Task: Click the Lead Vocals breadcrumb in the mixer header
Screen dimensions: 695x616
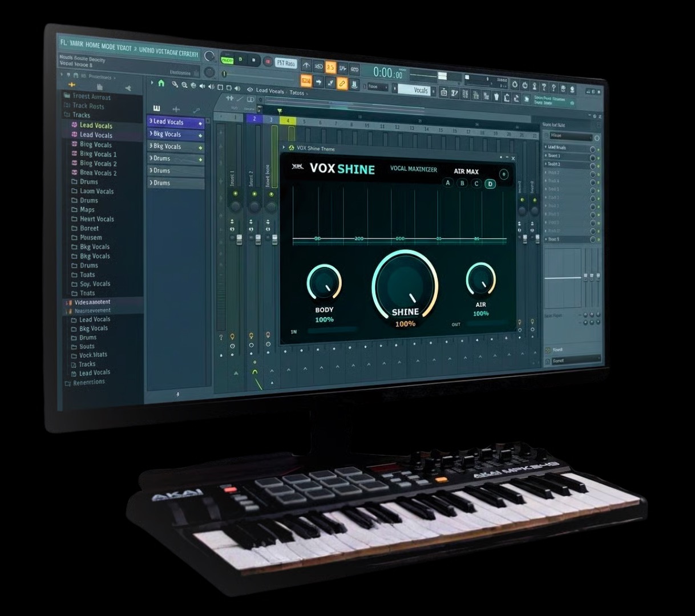Action: [270, 91]
